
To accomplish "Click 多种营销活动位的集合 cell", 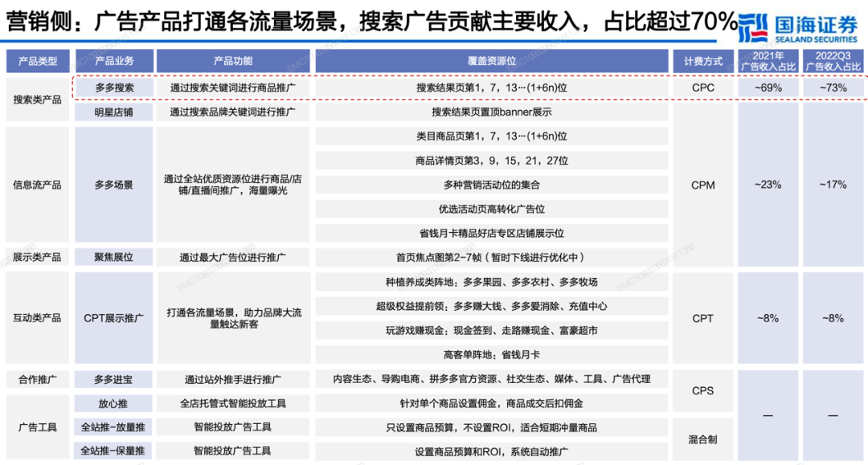I will pyautogui.click(x=492, y=185).
